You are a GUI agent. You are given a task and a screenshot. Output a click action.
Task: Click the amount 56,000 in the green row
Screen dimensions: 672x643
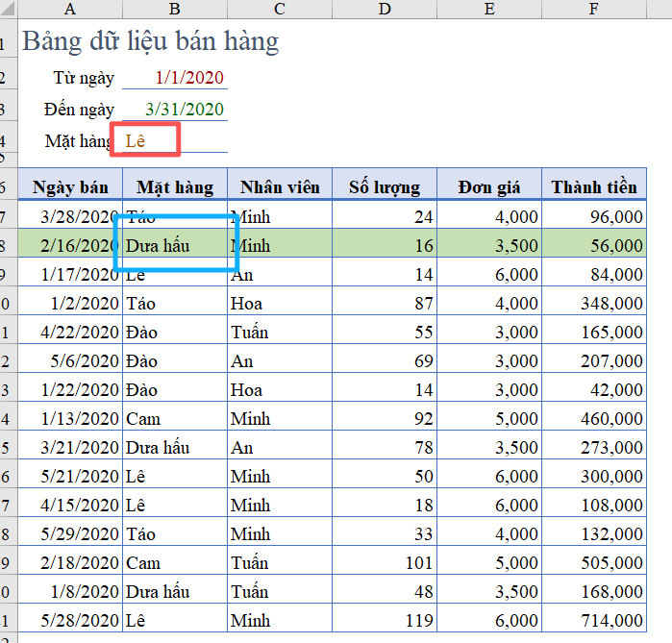pos(594,245)
